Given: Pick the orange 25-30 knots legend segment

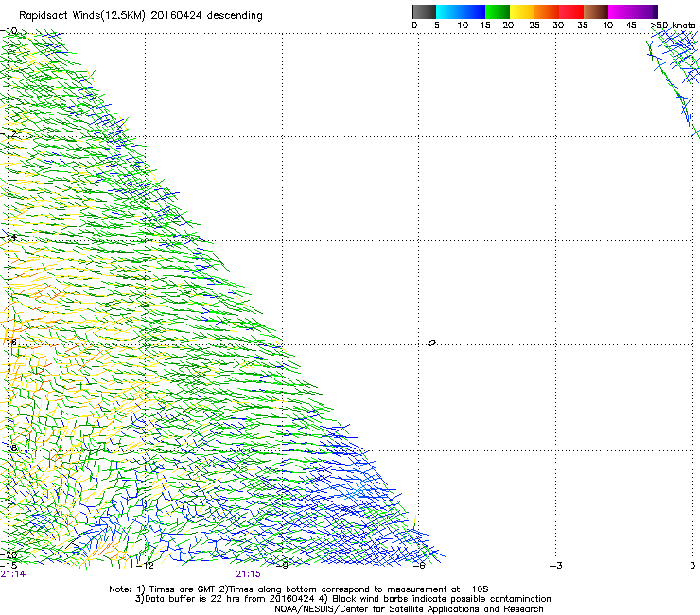Looking at the screenshot, I should (x=547, y=11).
